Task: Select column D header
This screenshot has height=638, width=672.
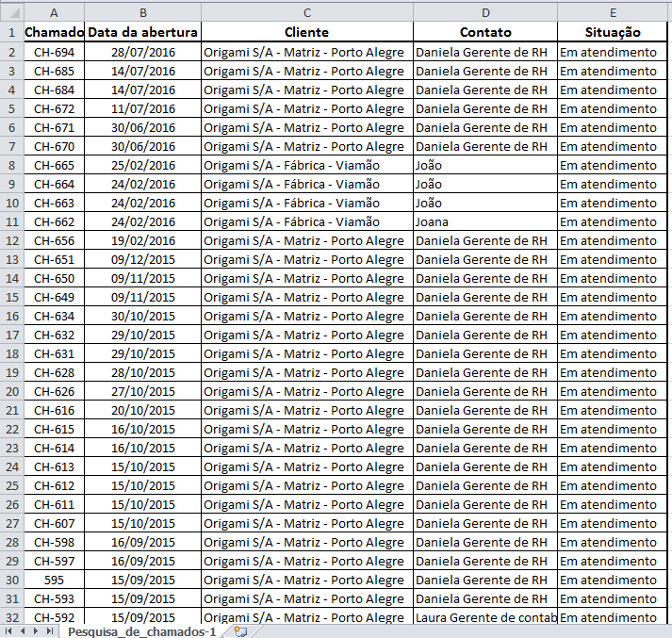Action: (x=485, y=13)
